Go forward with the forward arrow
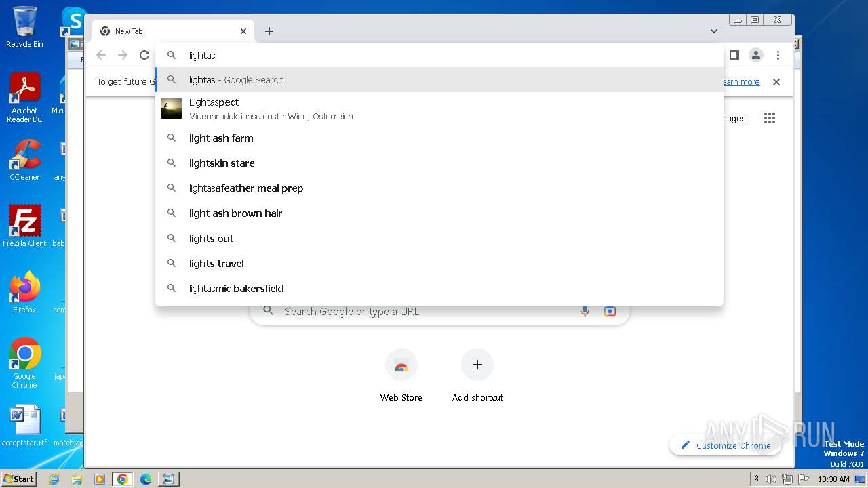 coord(123,55)
